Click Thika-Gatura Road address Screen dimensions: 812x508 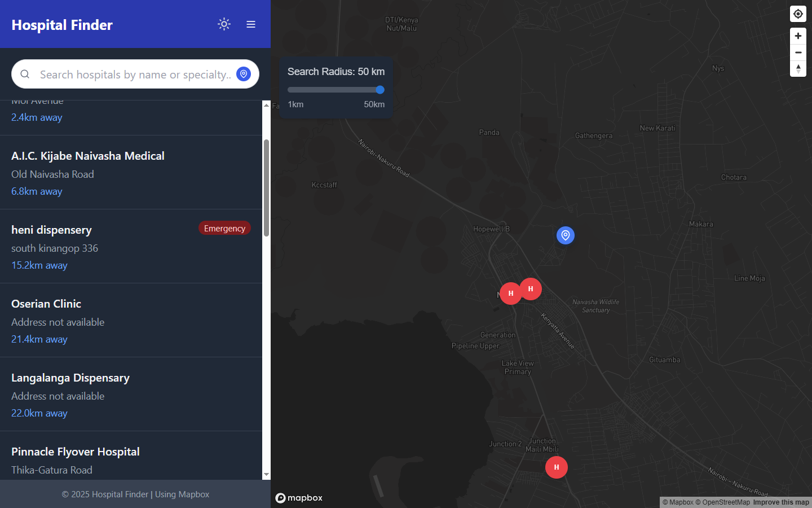click(x=52, y=470)
